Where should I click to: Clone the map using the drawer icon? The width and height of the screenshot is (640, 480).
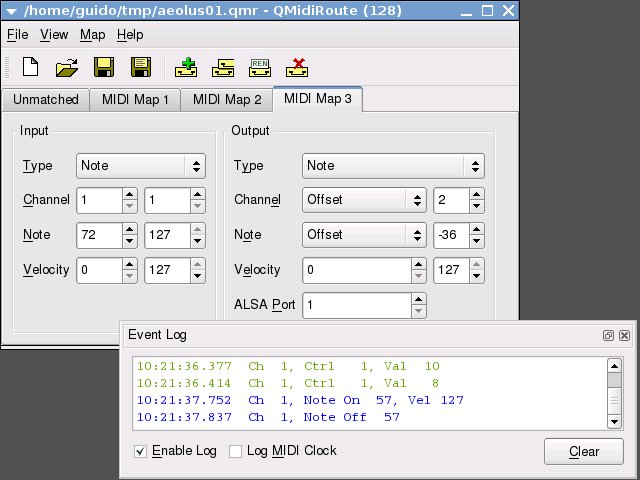point(223,67)
